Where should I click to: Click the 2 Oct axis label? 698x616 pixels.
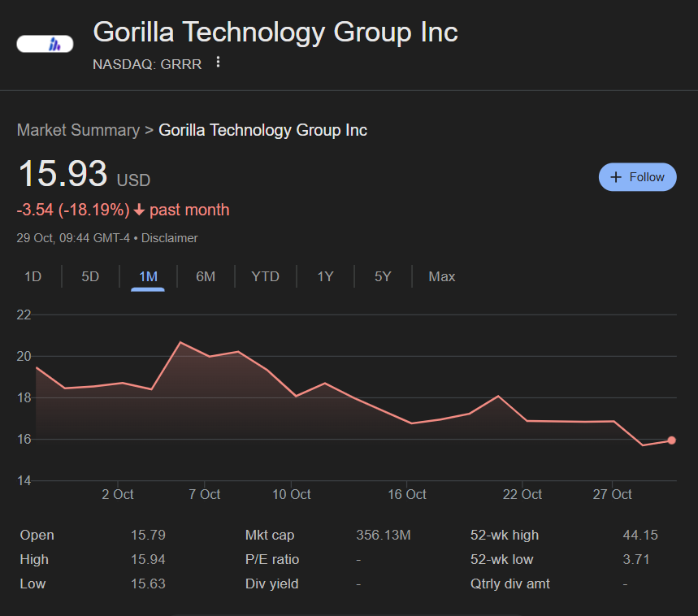coord(118,494)
